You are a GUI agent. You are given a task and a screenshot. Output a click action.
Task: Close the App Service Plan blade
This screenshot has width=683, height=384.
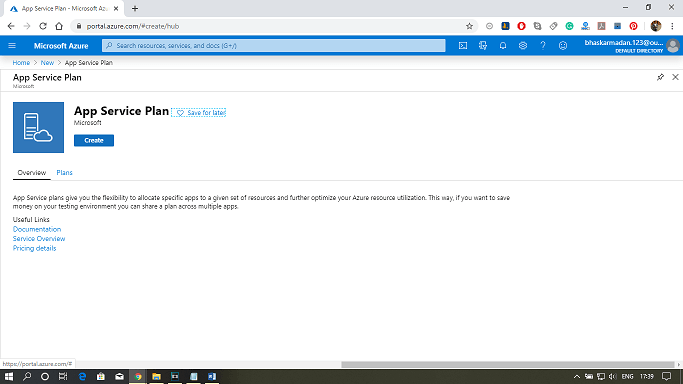click(x=675, y=77)
